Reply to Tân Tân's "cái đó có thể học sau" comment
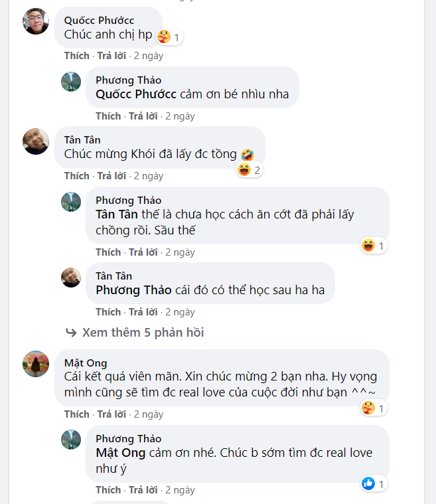This screenshot has height=504, width=436. 143,312
